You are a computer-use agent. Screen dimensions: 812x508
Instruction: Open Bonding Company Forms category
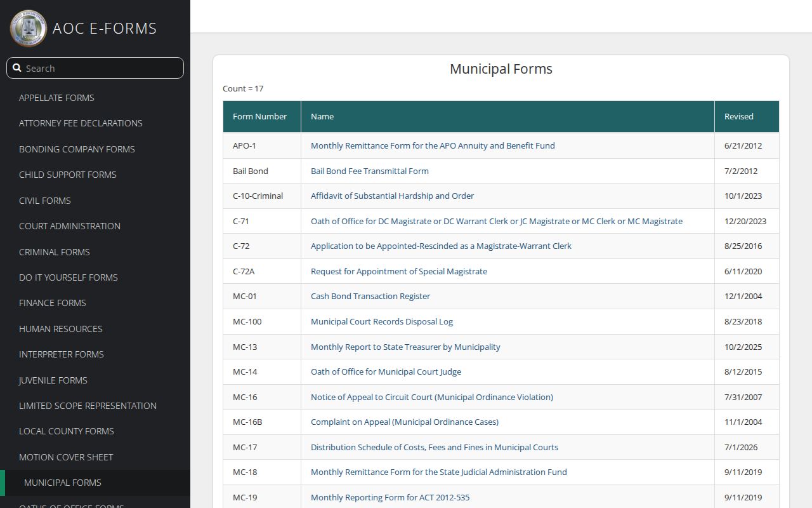pyautogui.click(x=77, y=149)
